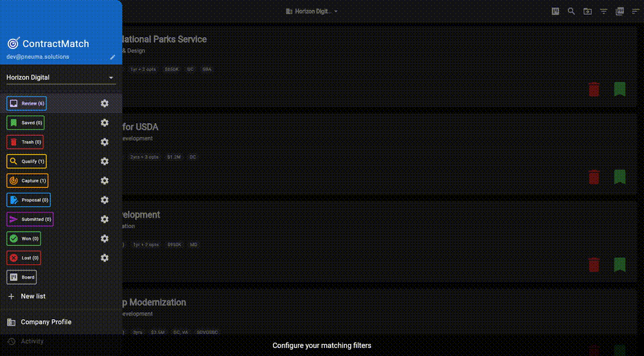
Task: Open the Modernization card title
Action: click(154, 302)
